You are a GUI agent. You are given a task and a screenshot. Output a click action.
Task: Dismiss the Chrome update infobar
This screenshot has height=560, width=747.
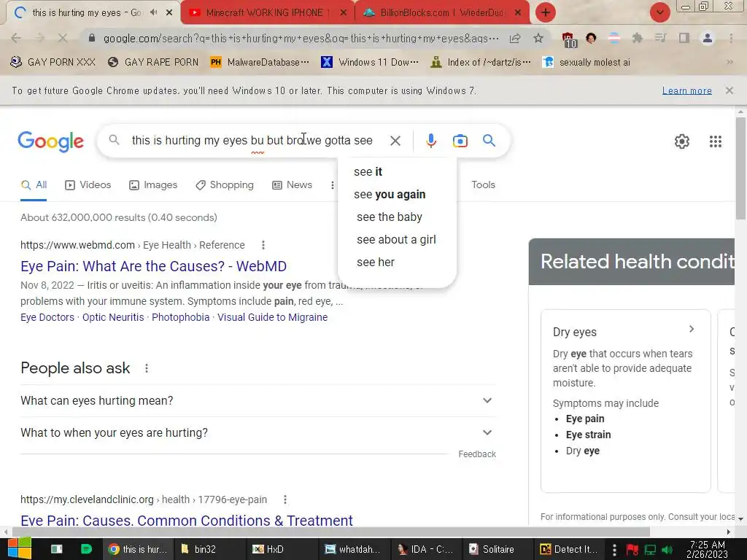[x=729, y=90]
